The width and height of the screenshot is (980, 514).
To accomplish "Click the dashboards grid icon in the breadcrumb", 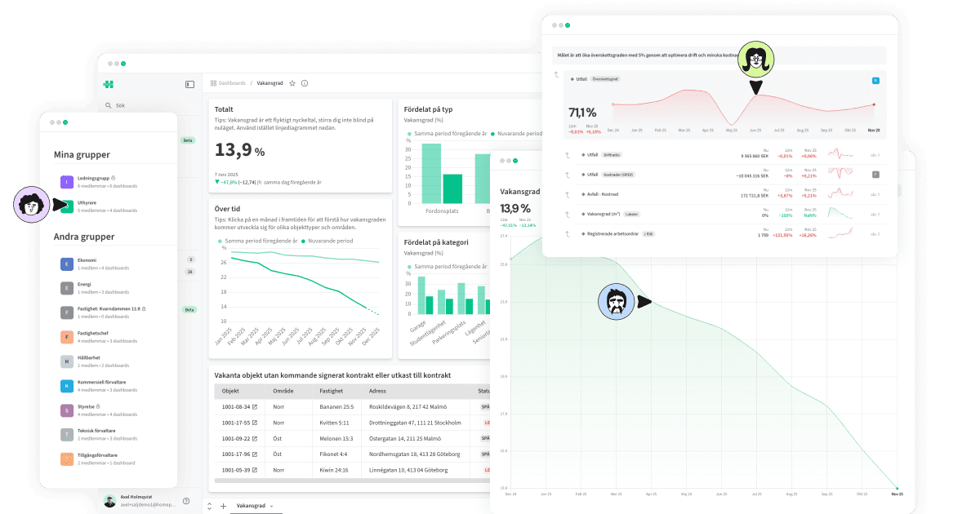I will 213,83.
